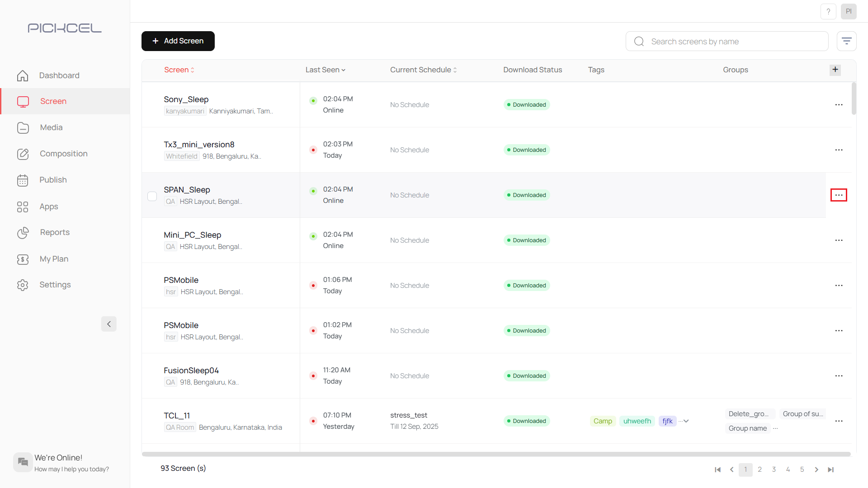This screenshot has height=488, width=868.
Task: Open the Media section icon
Action: (x=23, y=128)
